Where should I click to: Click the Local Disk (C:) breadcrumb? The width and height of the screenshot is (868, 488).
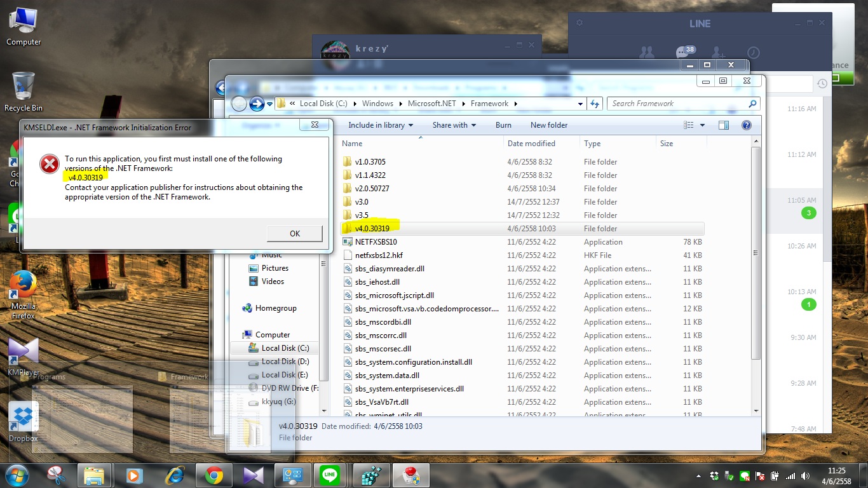pos(323,104)
